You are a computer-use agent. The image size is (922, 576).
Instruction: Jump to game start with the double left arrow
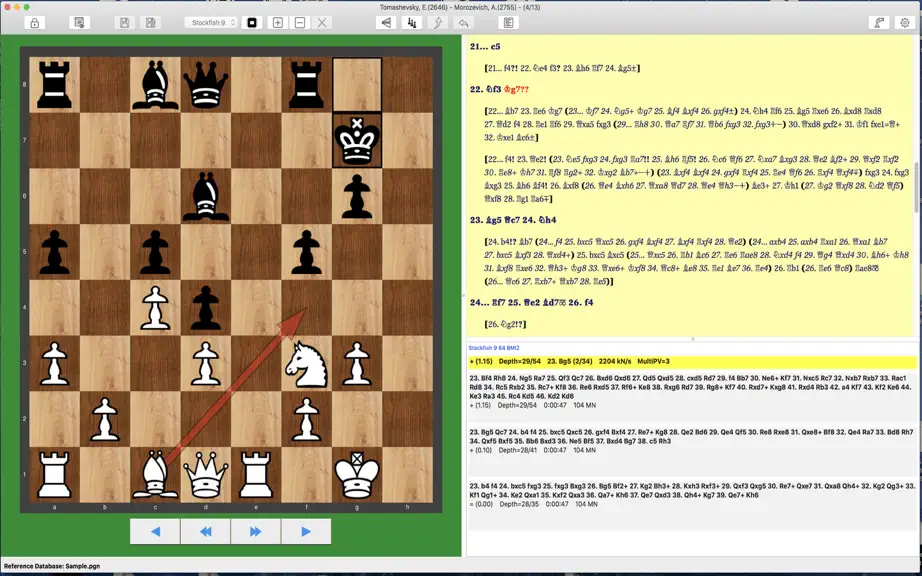click(x=205, y=531)
